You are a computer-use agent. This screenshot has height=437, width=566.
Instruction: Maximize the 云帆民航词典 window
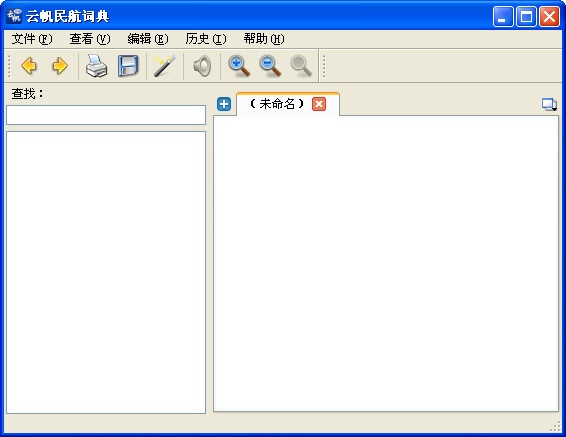526,16
